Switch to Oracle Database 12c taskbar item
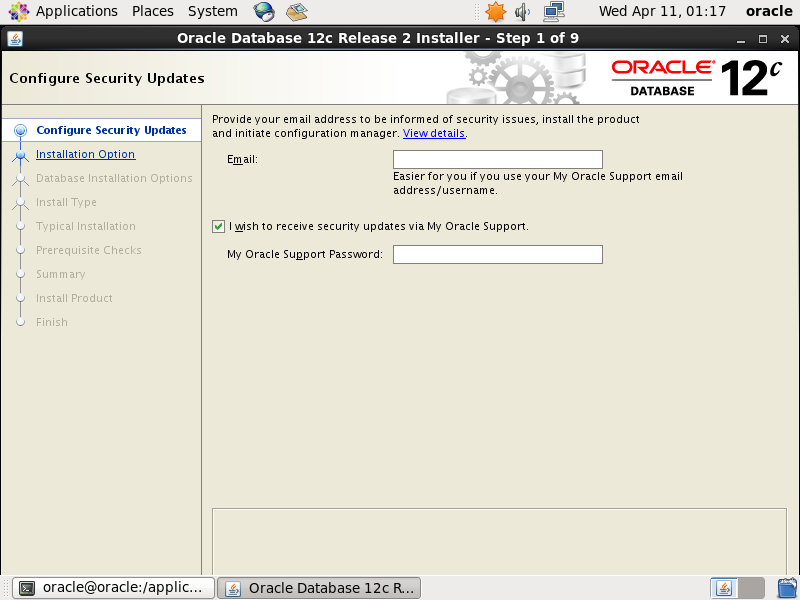800x600 pixels. tap(319, 588)
